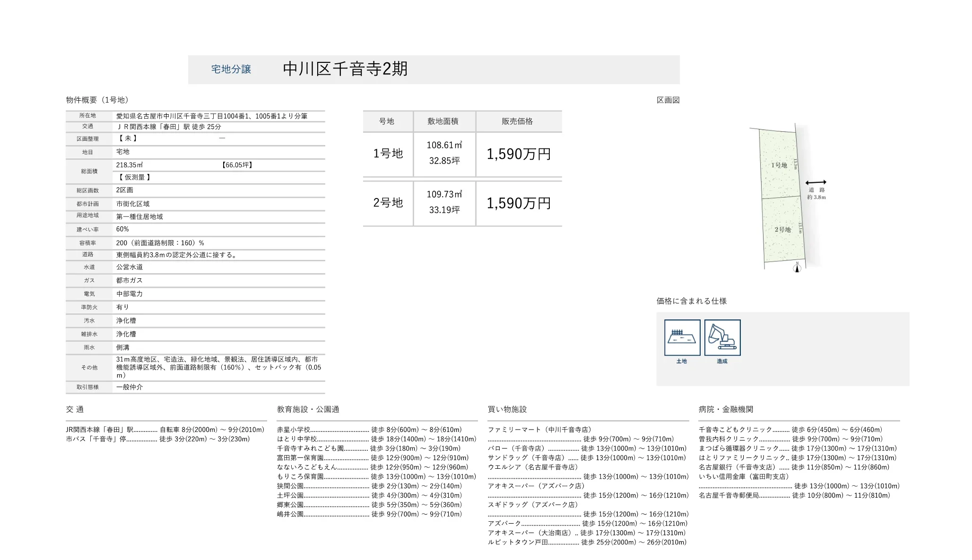
Task: Click the 市バス「千音寺」停 row
Action: (x=158, y=439)
